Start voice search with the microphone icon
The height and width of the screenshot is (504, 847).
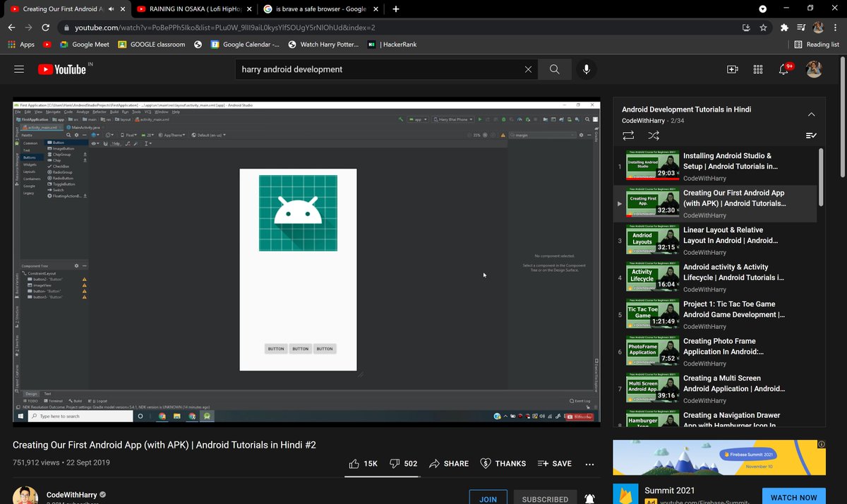pos(587,69)
